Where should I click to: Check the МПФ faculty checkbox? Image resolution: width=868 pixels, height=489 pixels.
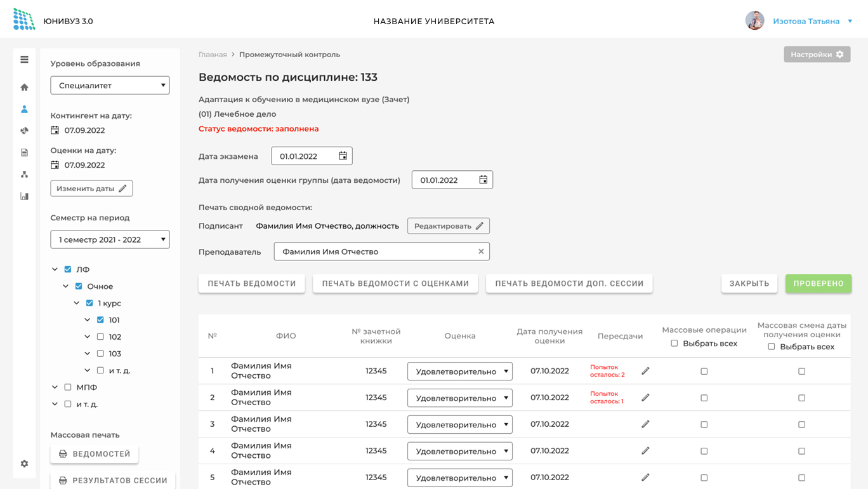pyautogui.click(x=68, y=387)
